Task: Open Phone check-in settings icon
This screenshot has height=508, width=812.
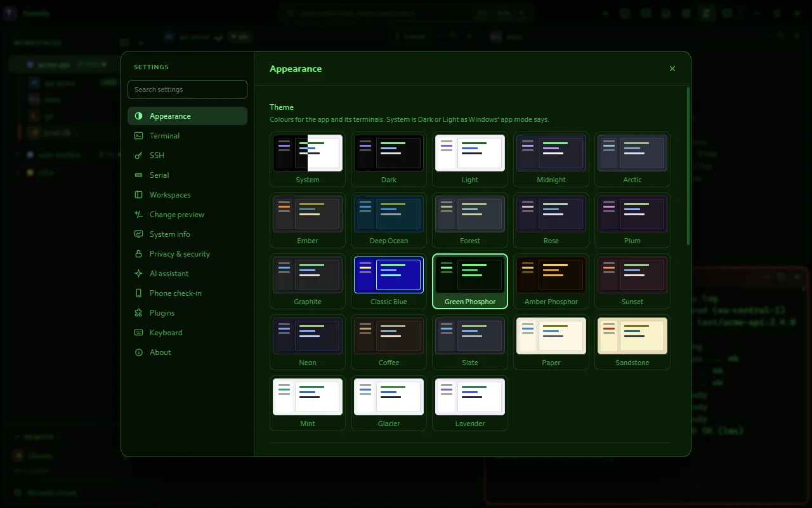Action: pyautogui.click(x=138, y=293)
